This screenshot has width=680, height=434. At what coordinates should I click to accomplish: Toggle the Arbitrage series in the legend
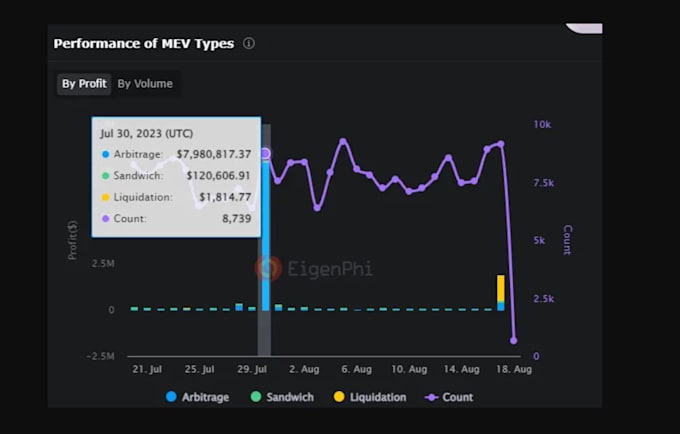198,397
